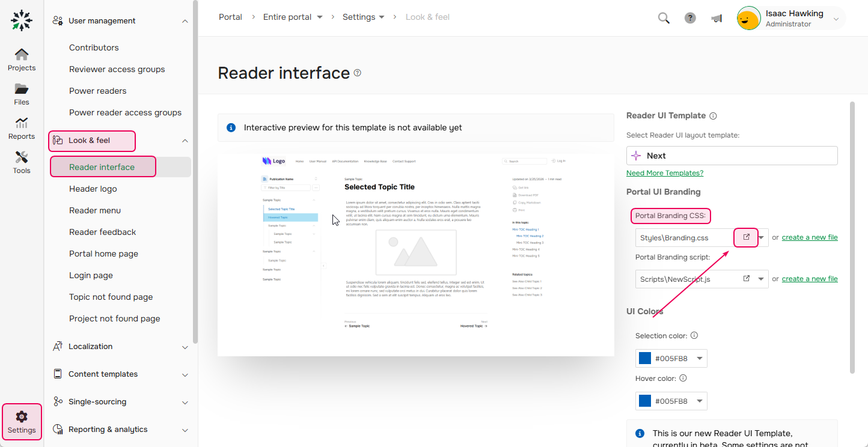
Task: Click the Next template sparkle icon
Action: 636,156
